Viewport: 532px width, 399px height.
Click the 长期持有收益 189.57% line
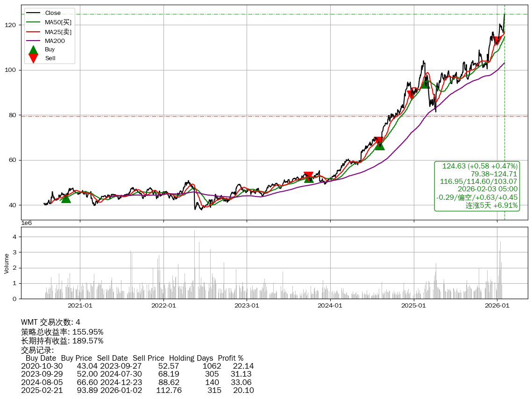[x=62, y=341]
